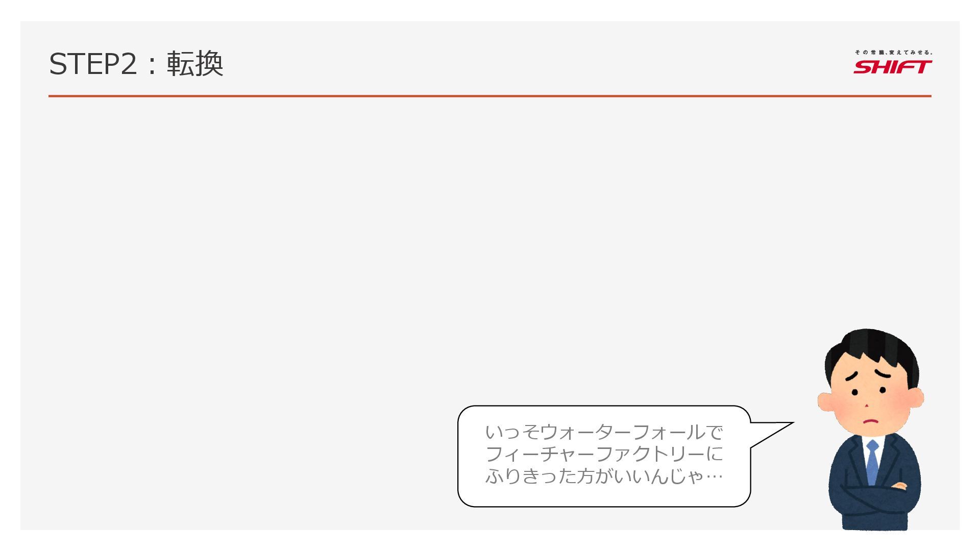Click the businessman's blue necktie

[872, 462]
